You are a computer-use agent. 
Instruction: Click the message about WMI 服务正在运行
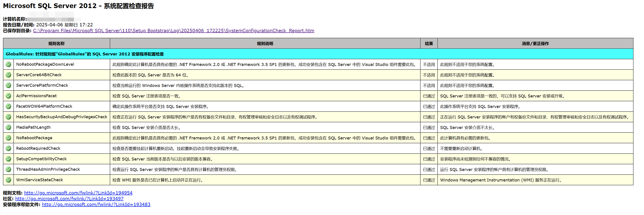(x=501, y=180)
